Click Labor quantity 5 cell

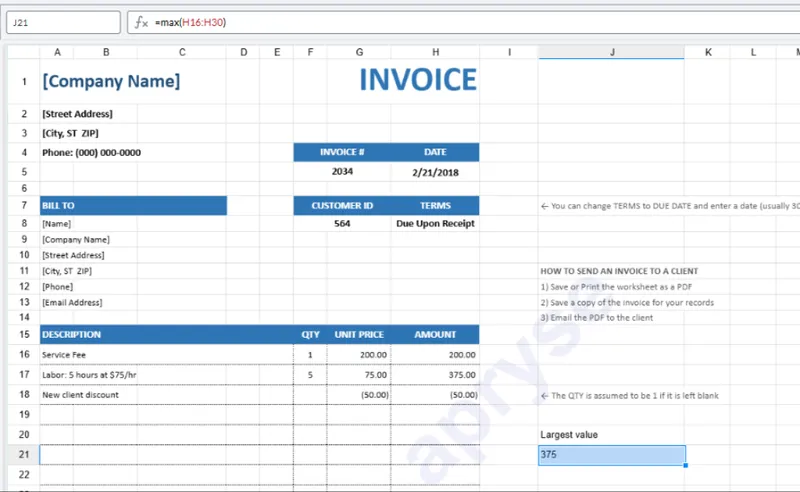(x=310, y=375)
